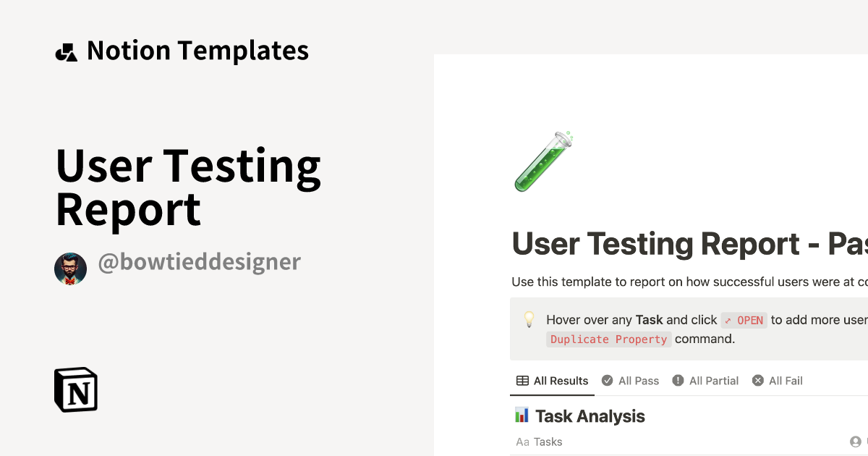
Task: Click the person property icon in table header
Action: [x=855, y=442]
